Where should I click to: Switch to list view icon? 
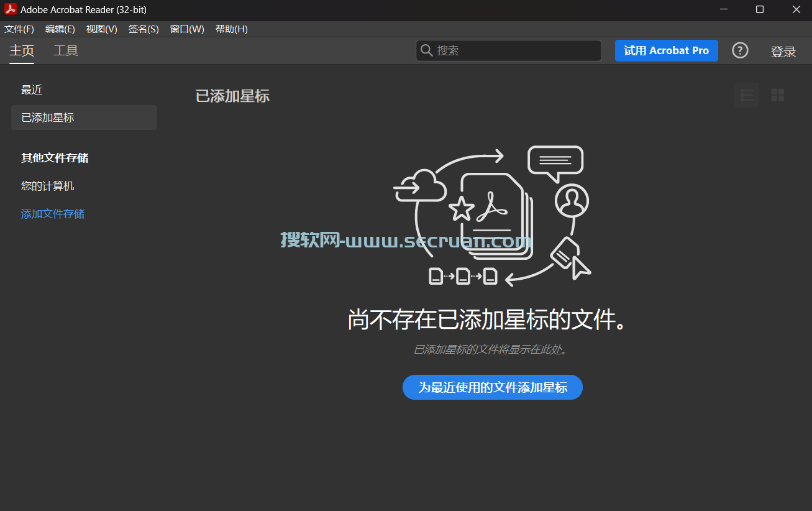[747, 95]
